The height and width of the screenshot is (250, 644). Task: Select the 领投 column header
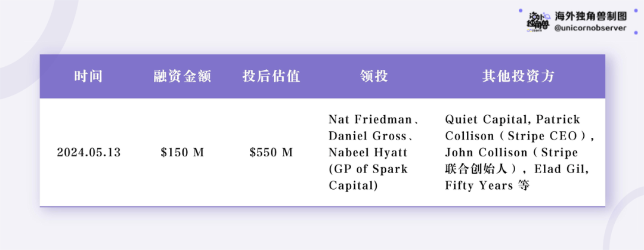click(x=374, y=76)
